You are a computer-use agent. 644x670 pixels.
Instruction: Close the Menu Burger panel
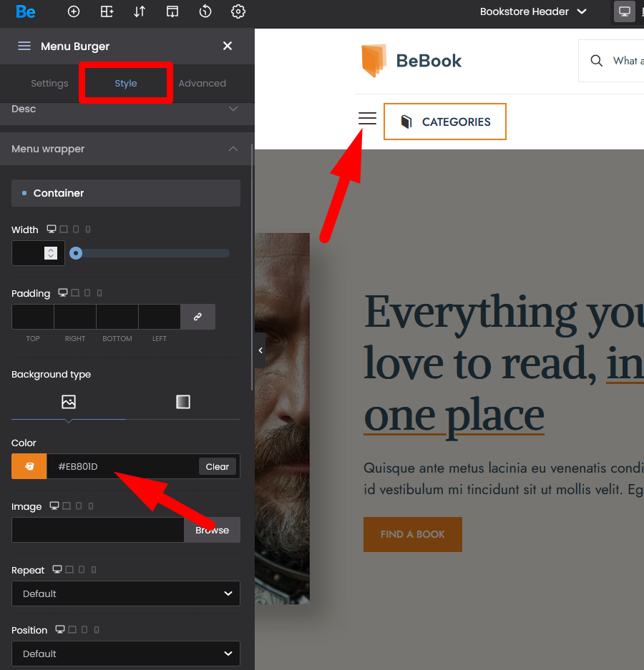point(228,46)
